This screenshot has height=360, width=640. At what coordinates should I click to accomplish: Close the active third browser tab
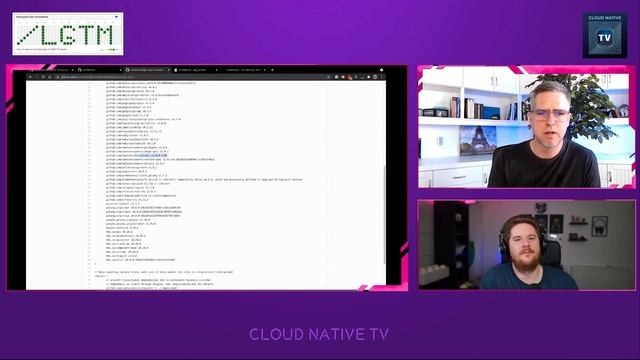pos(169,70)
